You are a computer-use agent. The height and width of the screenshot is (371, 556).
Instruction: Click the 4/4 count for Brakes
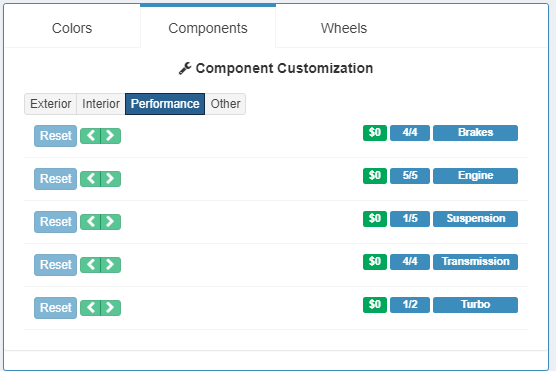tap(410, 133)
